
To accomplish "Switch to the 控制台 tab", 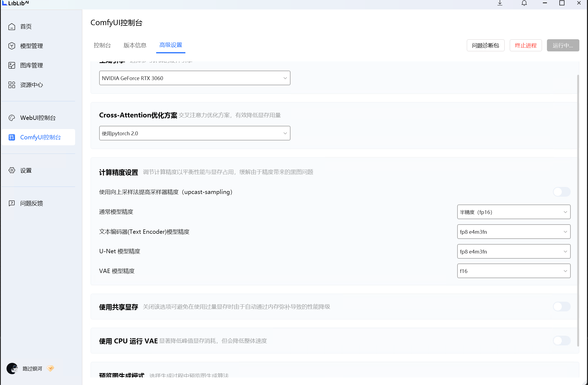I will [x=102, y=45].
